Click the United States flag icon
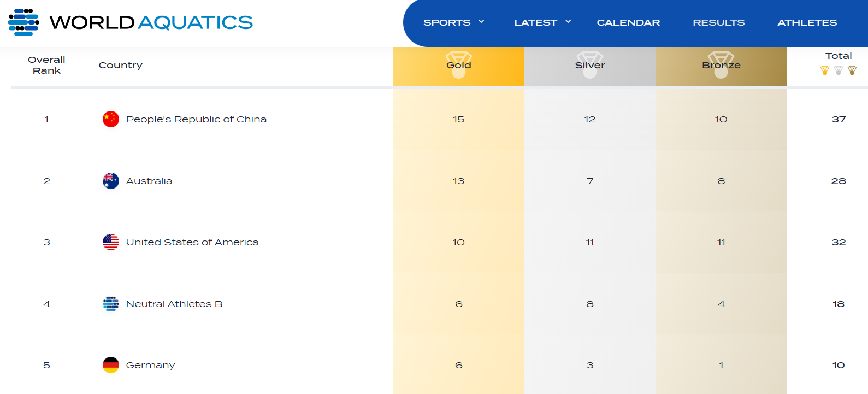This screenshot has width=868, height=394. [x=111, y=242]
